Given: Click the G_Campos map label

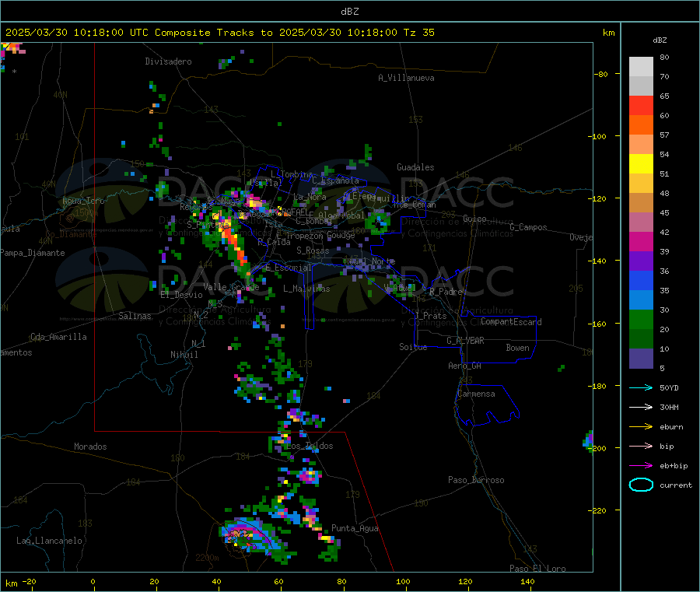Looking at the screenshot, I should tap(528, 227).
